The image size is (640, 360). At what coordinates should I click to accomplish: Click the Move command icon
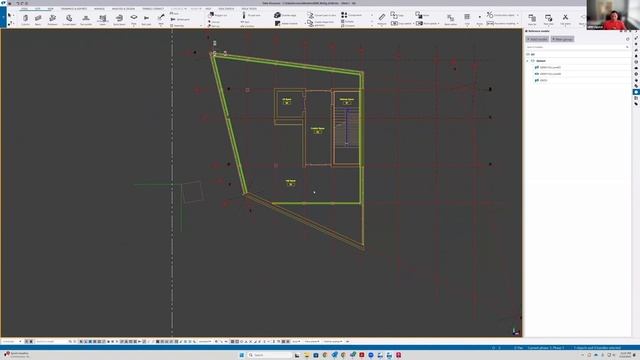[419, 15]
